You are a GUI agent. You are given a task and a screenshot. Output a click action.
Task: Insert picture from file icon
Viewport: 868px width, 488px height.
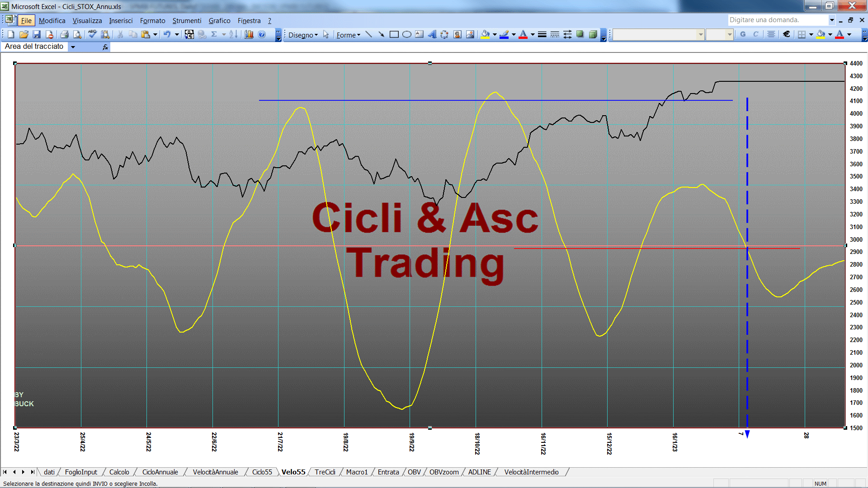[x=470, y=34]
